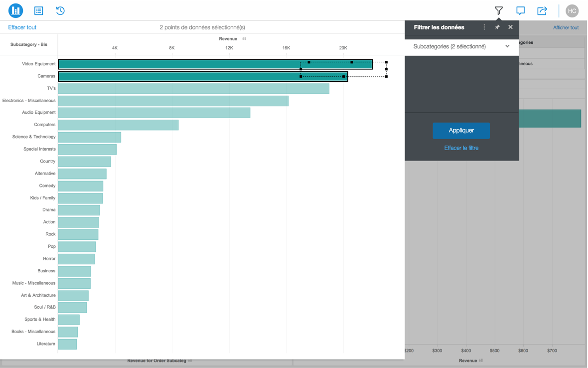Click the filter funnel icon

click(x=498, y=11)
